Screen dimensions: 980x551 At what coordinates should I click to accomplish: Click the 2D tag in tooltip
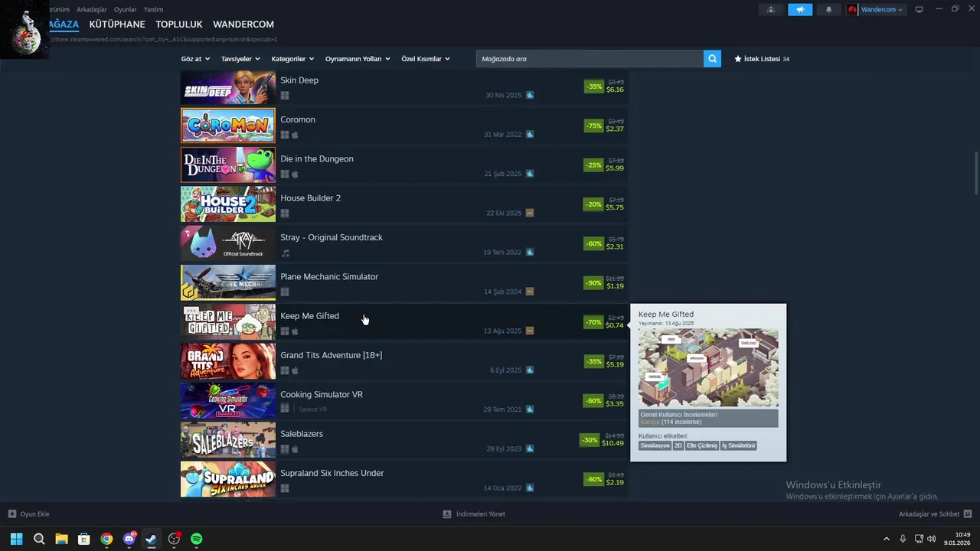click(678, 445)
